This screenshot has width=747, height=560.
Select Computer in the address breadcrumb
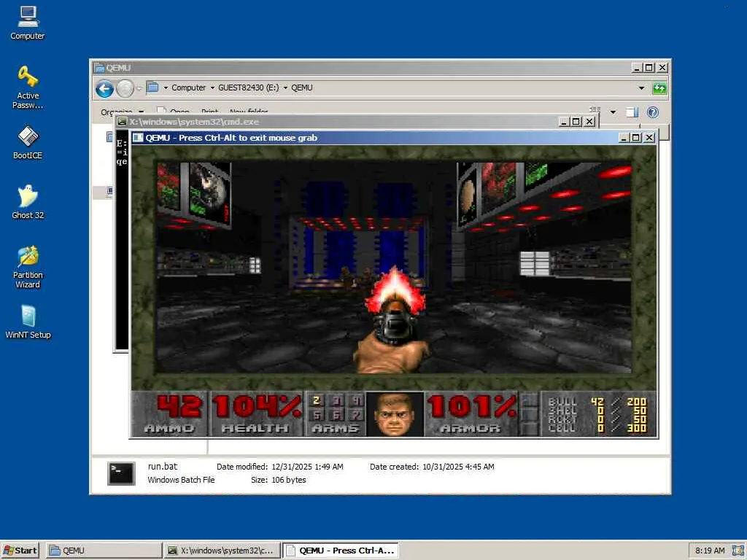click(x=188, y=87)
